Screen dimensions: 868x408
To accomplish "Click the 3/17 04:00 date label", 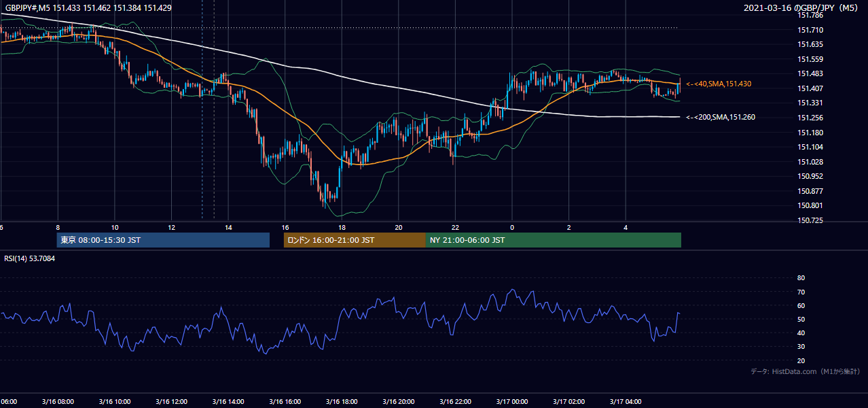I will pyautogui.click(x=625, y=401).
